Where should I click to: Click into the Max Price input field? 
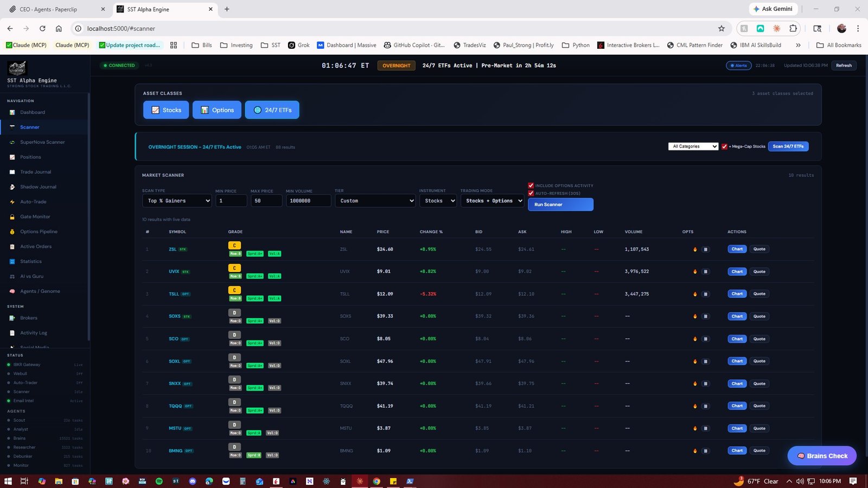click(x=266, y=201)
